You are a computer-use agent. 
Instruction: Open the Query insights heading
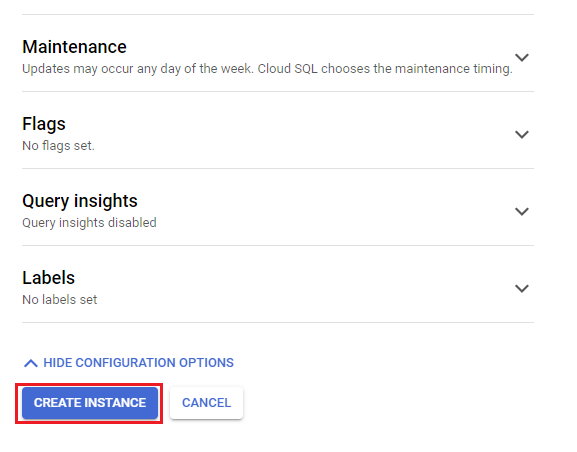pyautogui.click(x=80, y=201)
